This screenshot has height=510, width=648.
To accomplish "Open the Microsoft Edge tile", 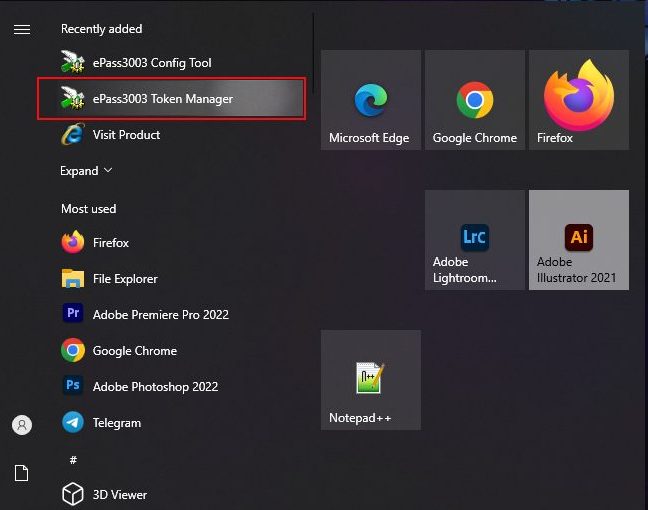I will [371, 100].
